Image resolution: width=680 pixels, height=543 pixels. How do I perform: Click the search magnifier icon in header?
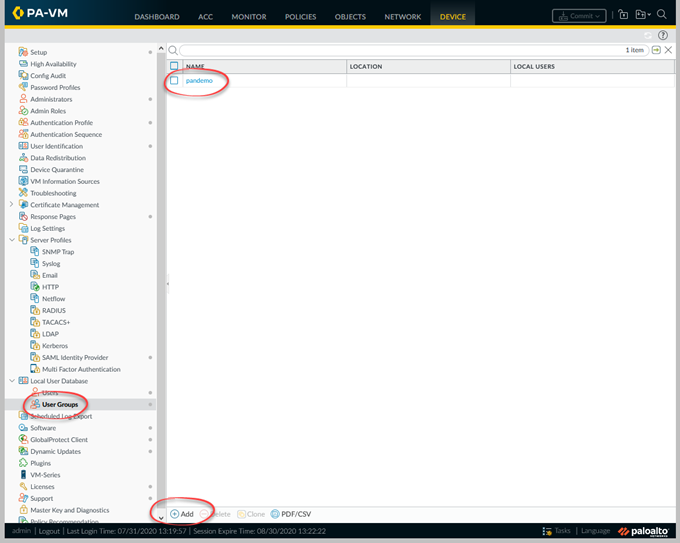click(662, 15)
